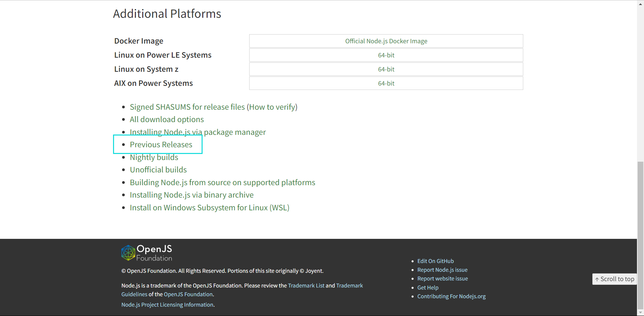644x316 pixels.
Task: Go to Previous Releases
Action: click(x=161, y=145)
